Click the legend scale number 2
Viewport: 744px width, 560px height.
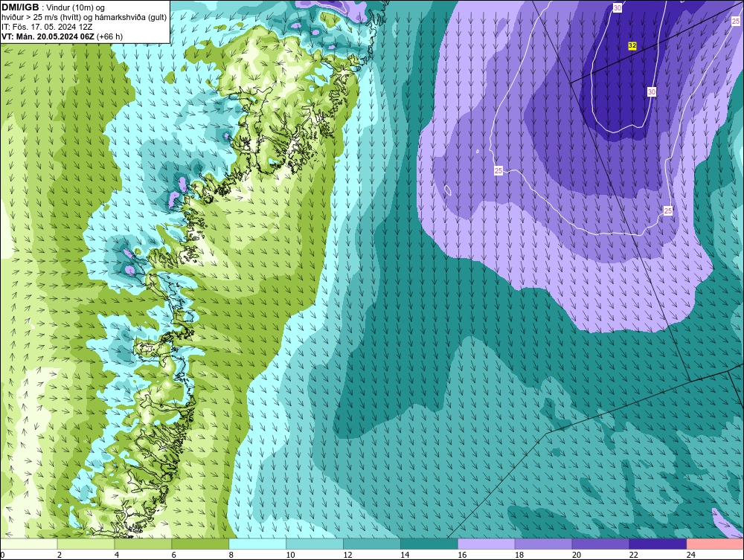tap(60, 555)
